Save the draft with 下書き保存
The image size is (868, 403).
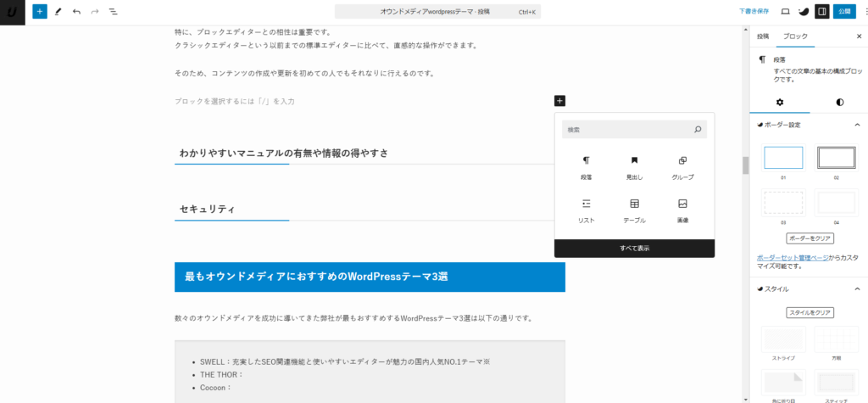(x=754, y=11)
